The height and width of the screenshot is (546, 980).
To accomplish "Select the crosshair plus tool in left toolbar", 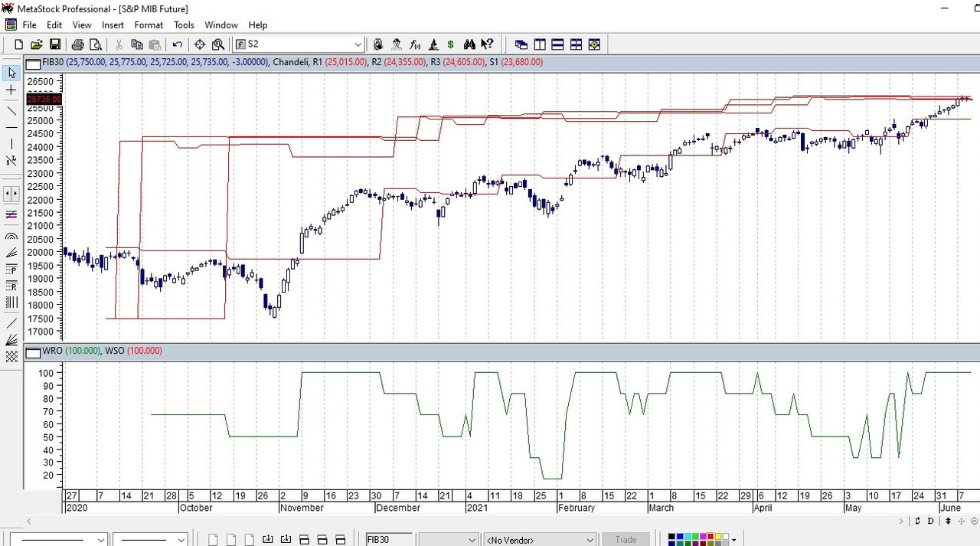I will pos(11,90).
